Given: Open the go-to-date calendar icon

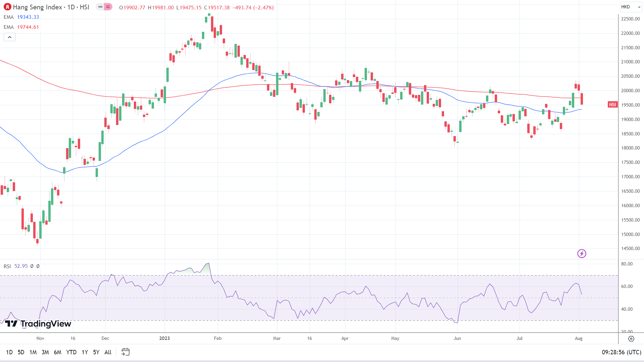Looking at the screenshot, I should point(125,352).
